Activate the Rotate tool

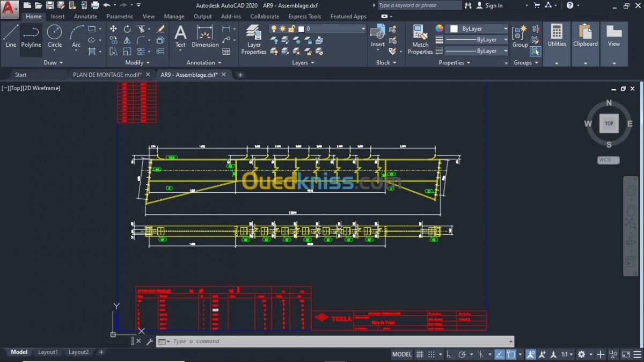coord(127,29)
